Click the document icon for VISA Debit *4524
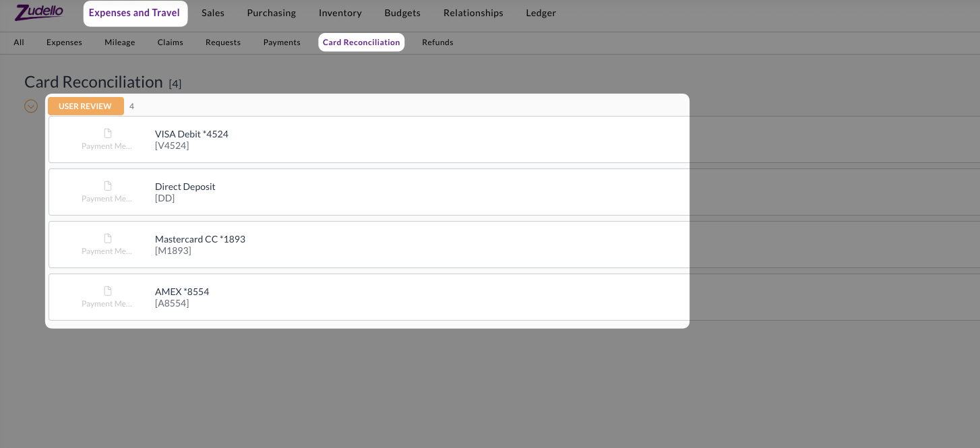980x448 pixels. pyautogui.click(x=108, y=133)
